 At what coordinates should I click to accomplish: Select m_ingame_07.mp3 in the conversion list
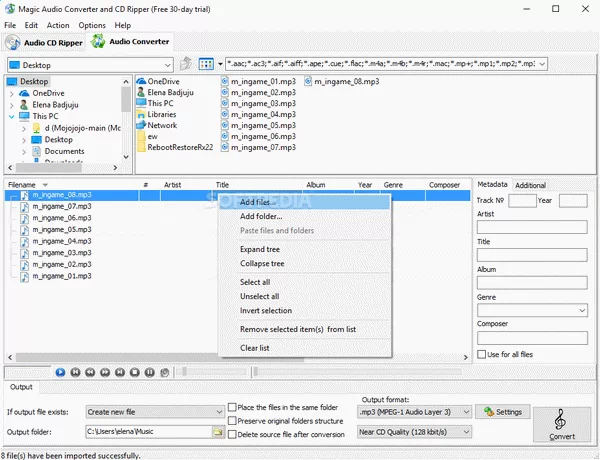pos(56,207)
